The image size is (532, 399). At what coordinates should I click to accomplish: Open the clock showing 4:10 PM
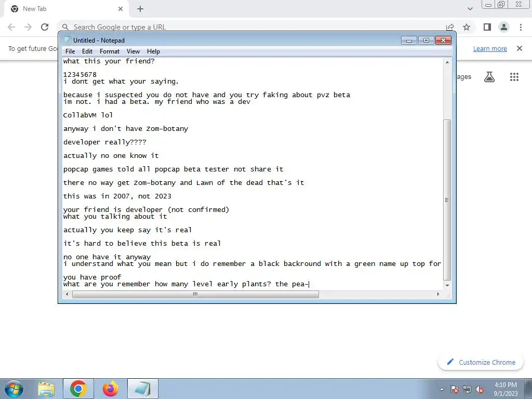(506, 389)
